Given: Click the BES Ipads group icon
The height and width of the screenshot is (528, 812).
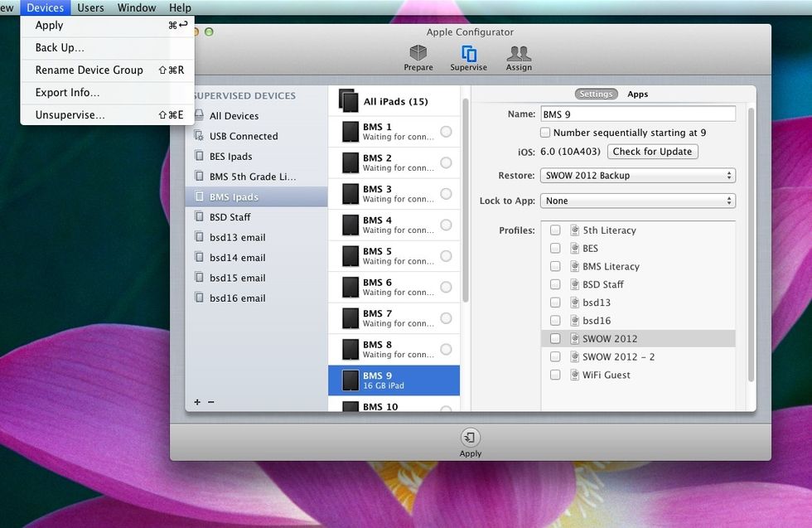Looking at the screenshot, I should tap(199, 156).
